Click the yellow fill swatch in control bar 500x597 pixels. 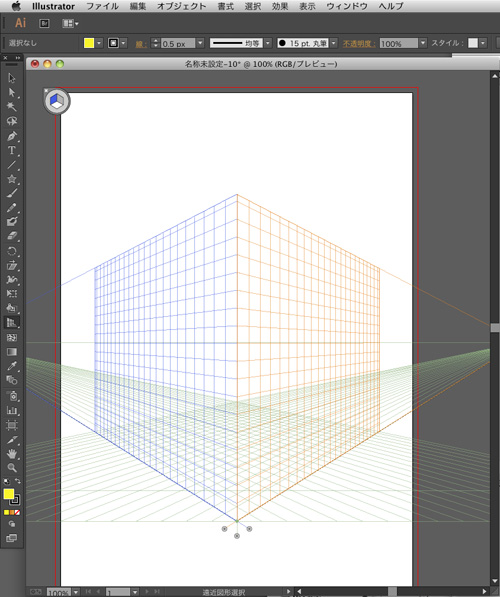click(89, 43)
